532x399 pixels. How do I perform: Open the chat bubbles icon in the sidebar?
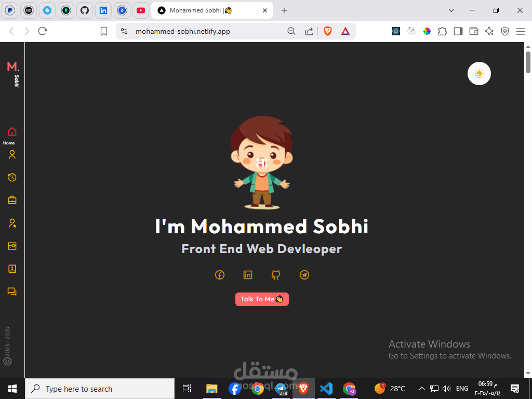click(12, 292)
